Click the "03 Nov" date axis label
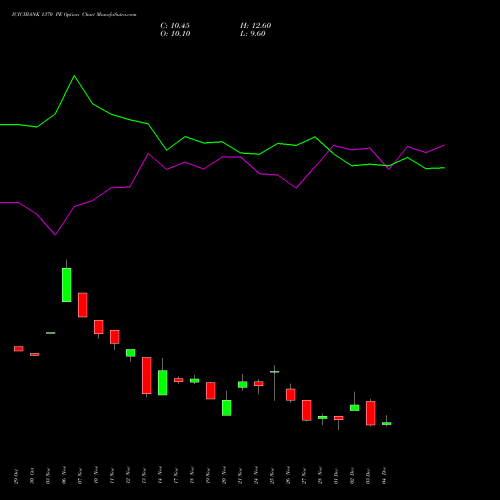 (48, 476)
